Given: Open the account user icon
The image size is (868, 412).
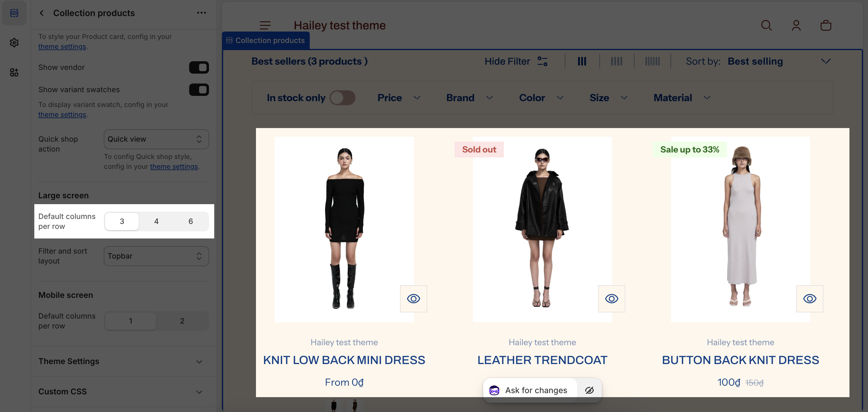Looking at the screenshot, I should click(x=796, y=25).
